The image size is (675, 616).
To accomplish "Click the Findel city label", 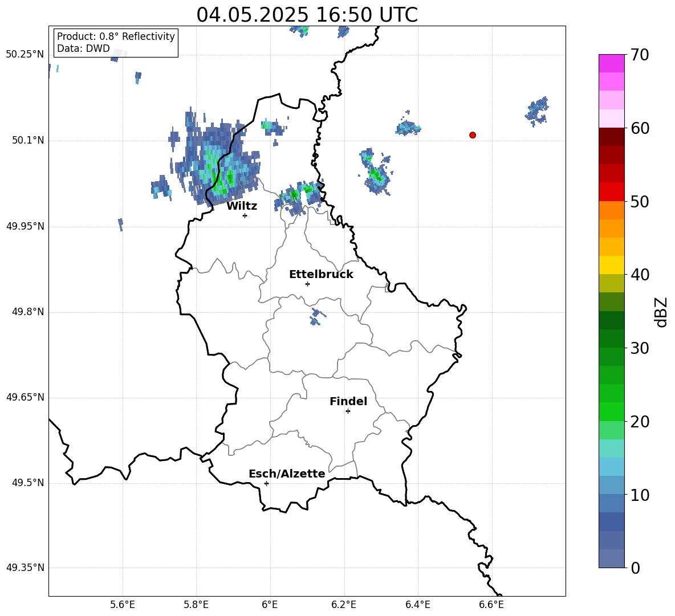I will pyautogui.click(x=348, y=402).
